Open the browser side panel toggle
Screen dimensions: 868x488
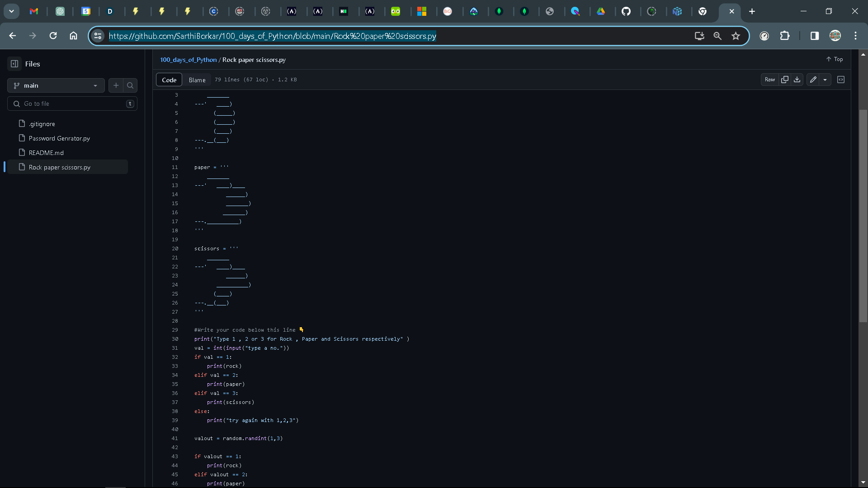point(815,36)
